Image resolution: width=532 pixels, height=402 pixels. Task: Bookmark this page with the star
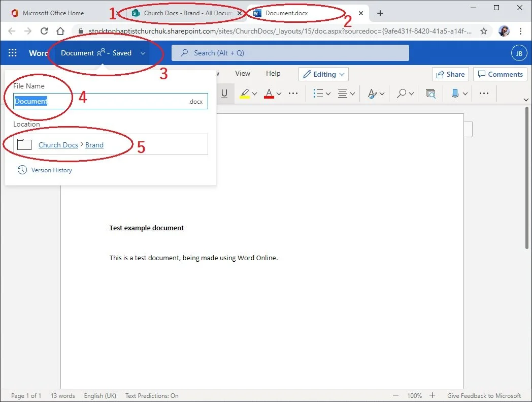(484, 32)
